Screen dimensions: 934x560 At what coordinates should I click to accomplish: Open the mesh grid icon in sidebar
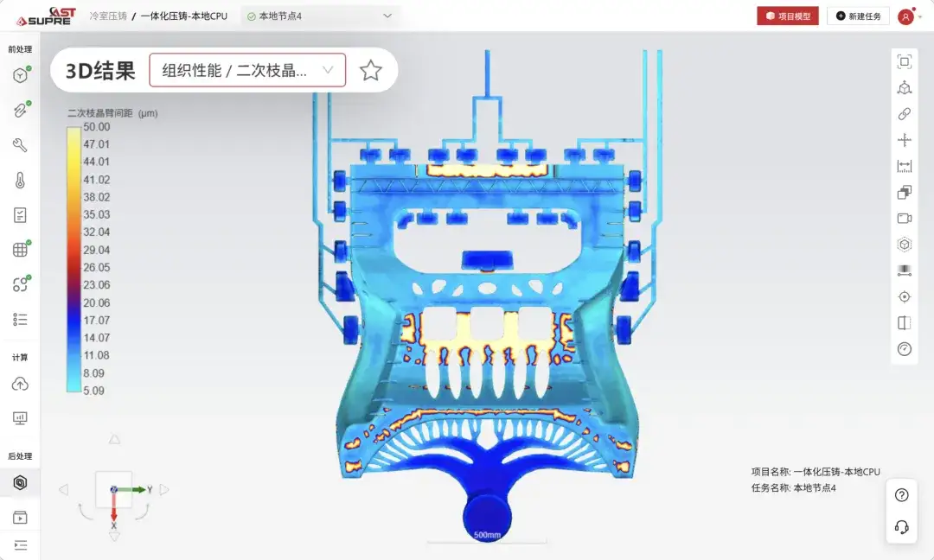[x=20, y=250]
